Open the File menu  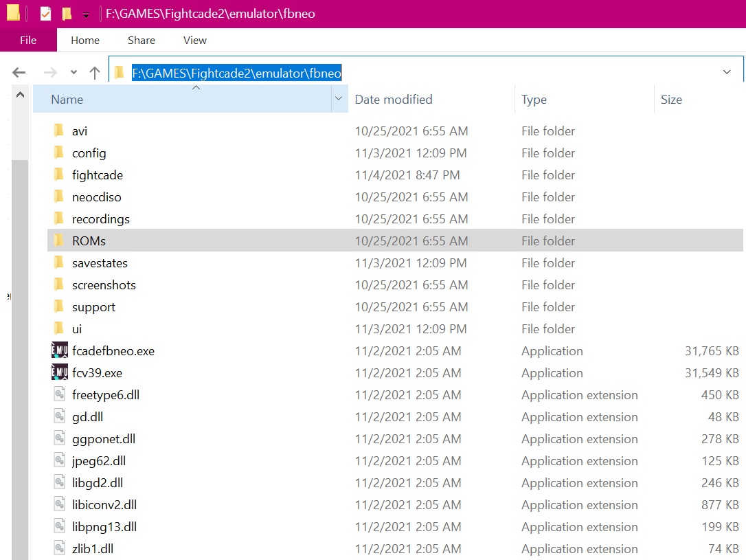(28, 40)
